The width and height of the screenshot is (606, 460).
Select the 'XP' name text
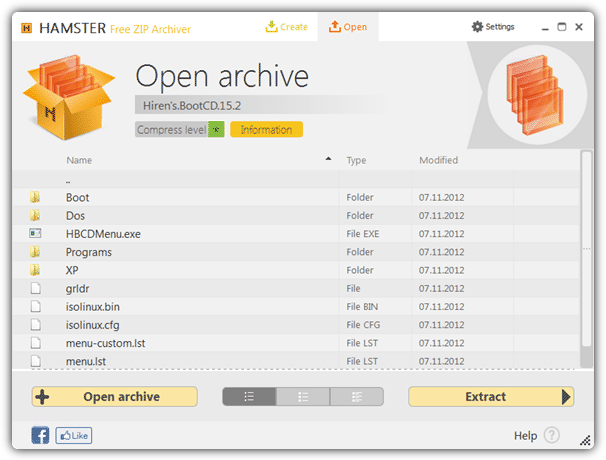(72, 270)
